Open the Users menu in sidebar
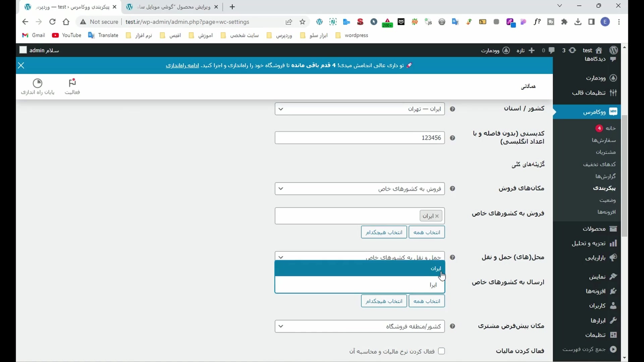The height and width of the screenshot is (362, 644). 597,306
